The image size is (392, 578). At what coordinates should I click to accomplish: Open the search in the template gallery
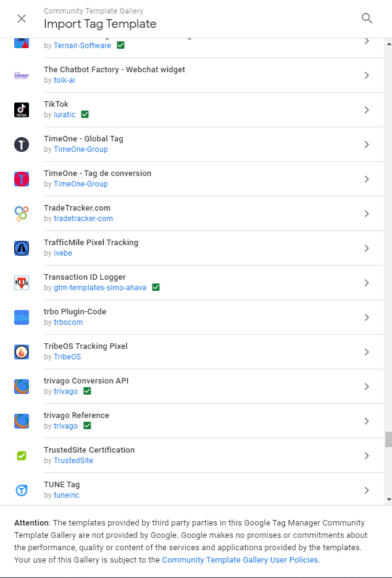(x=367, y=19)
